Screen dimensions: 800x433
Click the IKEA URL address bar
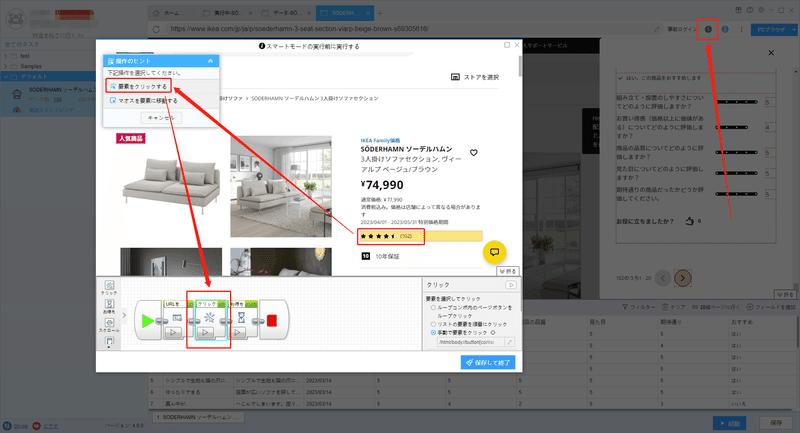[x=408, y=29]
